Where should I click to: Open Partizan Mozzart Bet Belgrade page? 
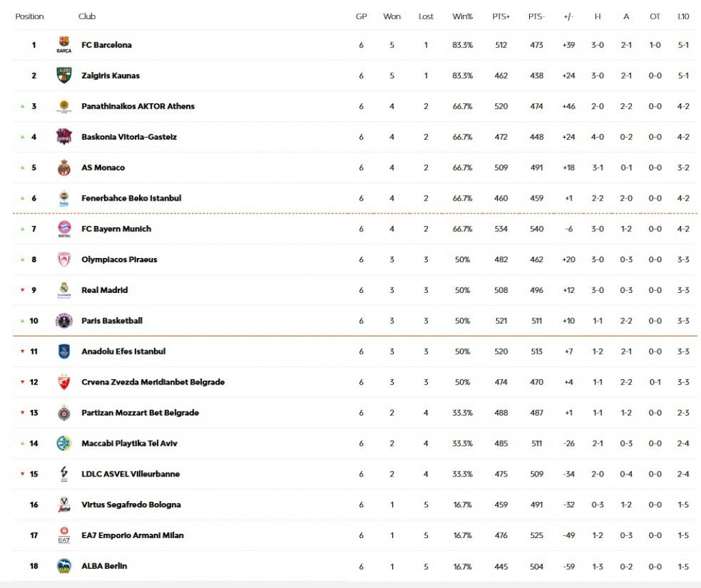(x=140, y=413)
